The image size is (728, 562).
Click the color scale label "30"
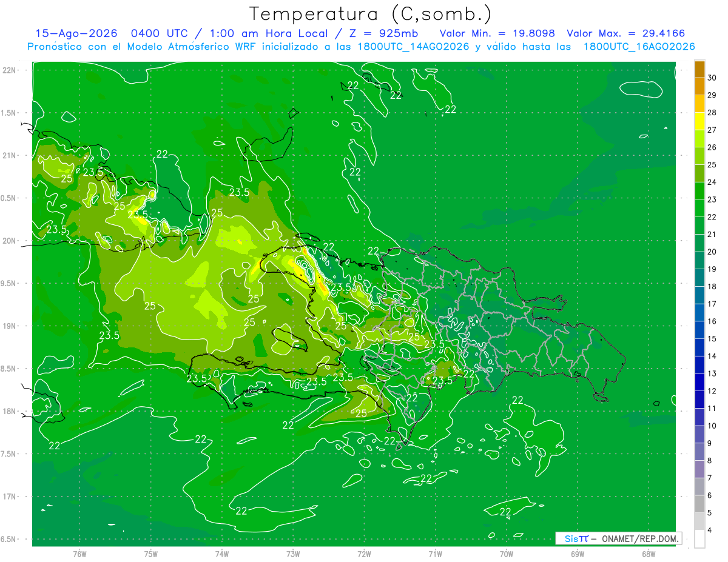click(x=712, y=78)
